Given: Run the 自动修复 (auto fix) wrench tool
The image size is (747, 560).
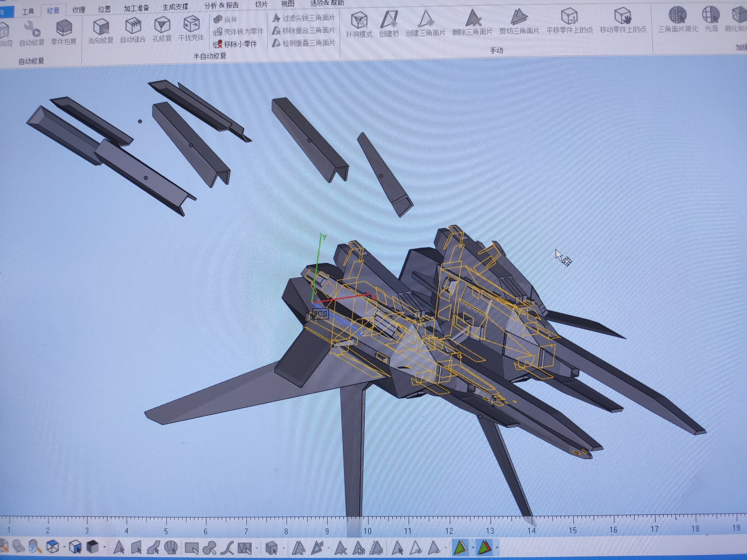Looking at the screenshot, I should point(32,33).
